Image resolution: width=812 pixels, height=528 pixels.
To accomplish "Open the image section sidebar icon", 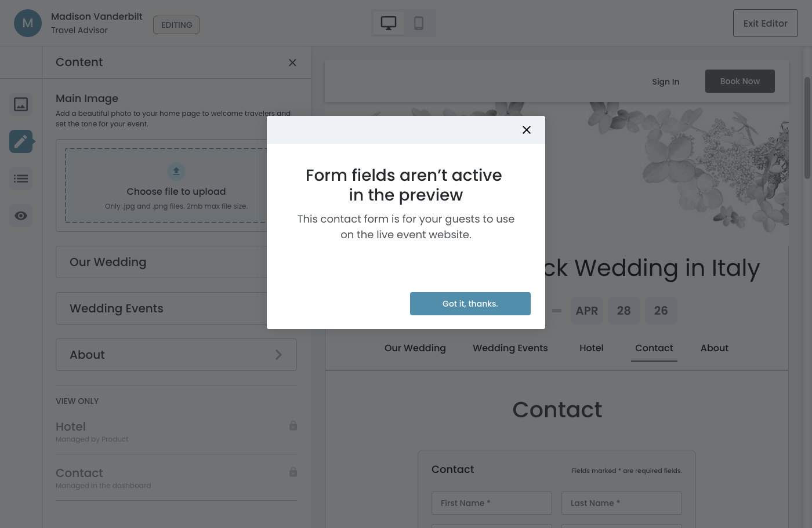I will (x=21, y=104).
